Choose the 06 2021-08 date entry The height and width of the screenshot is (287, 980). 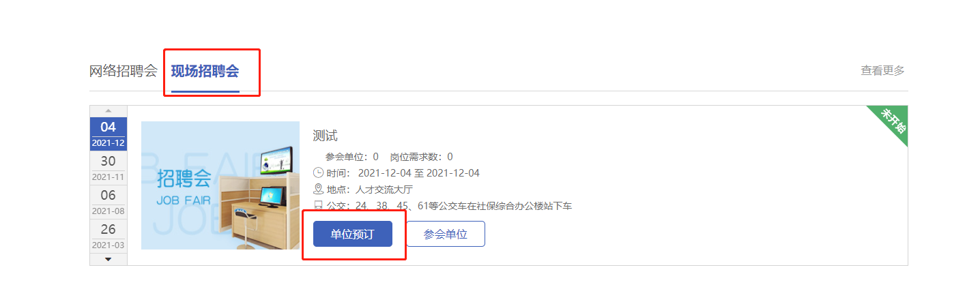pos(109,202)
